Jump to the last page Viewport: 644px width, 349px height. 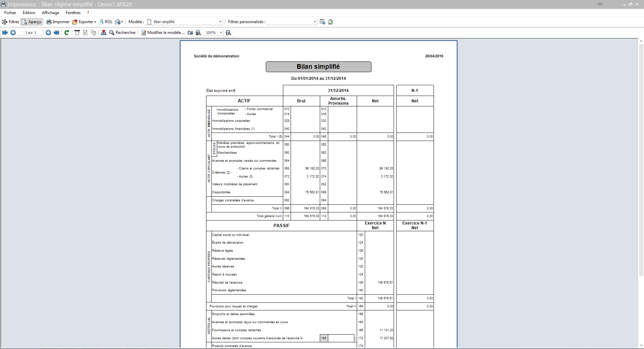pos(56,33)
